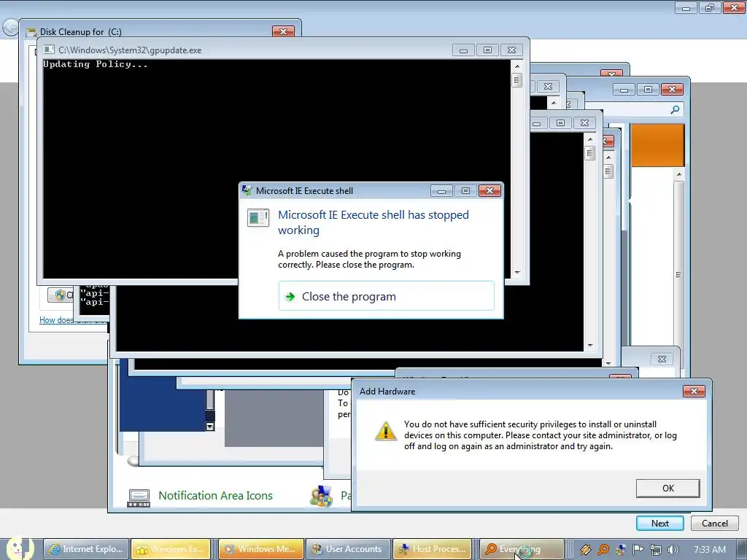
Task: Click the warning icon in Add Hardware
Action: 385,431
